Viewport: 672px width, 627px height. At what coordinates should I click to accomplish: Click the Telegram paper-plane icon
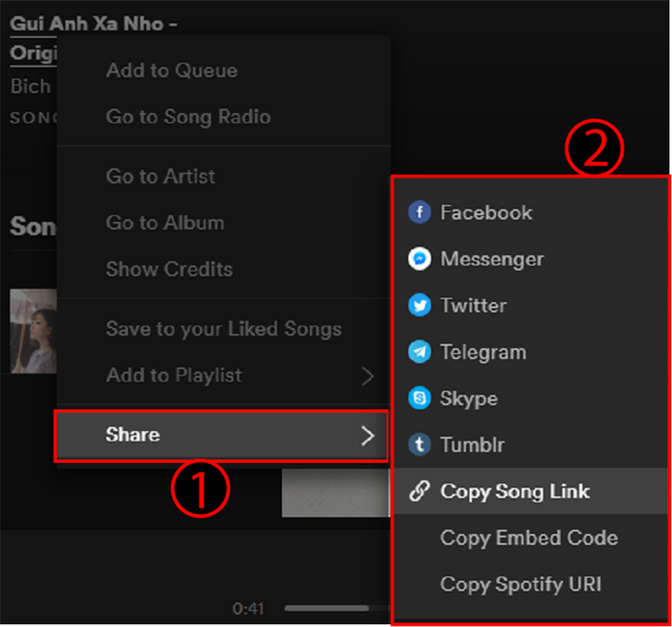coord(420,351)
